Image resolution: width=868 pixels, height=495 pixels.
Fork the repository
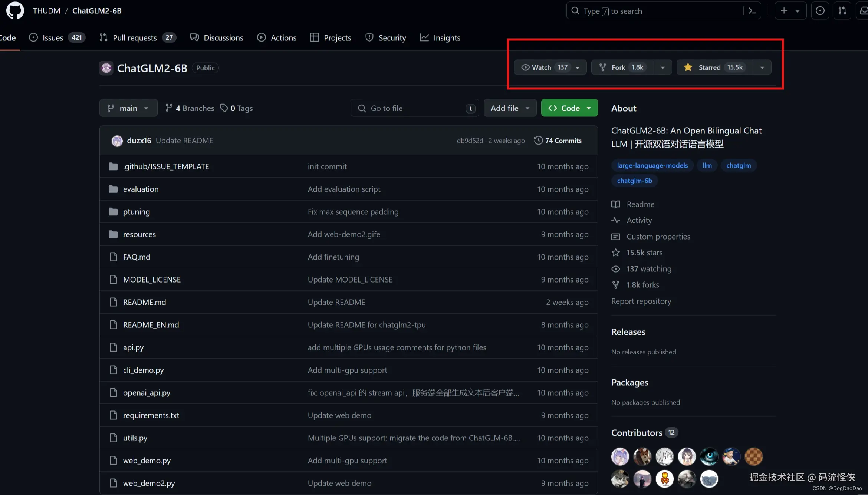tap(622, 67)
